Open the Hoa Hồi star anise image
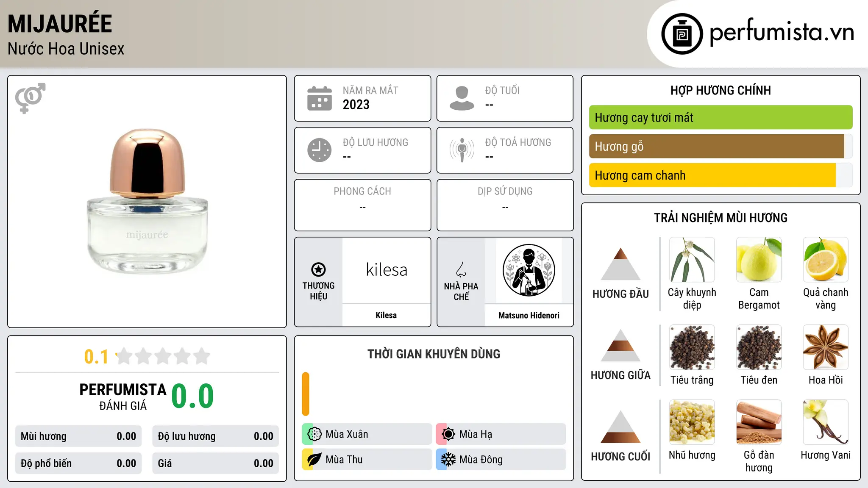 coord(826,347)
